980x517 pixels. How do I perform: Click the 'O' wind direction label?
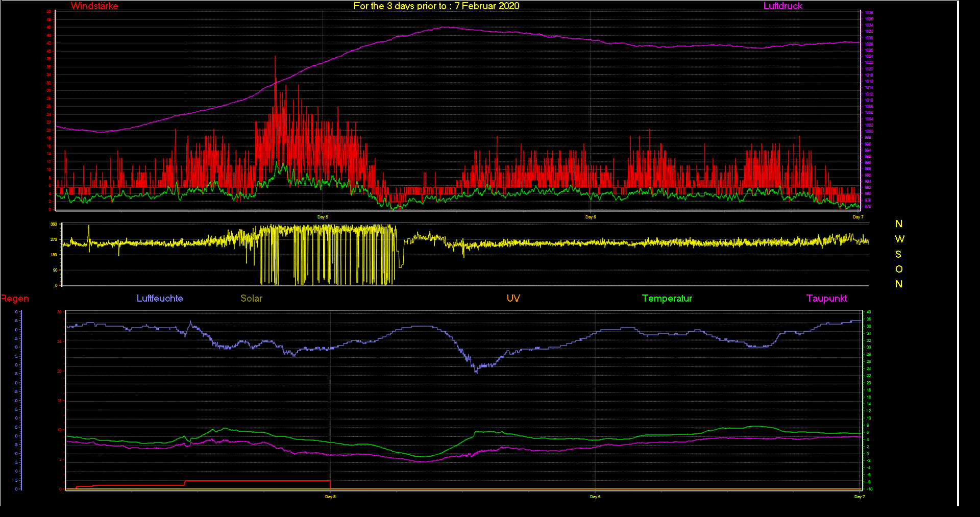(x=899, y=269)
